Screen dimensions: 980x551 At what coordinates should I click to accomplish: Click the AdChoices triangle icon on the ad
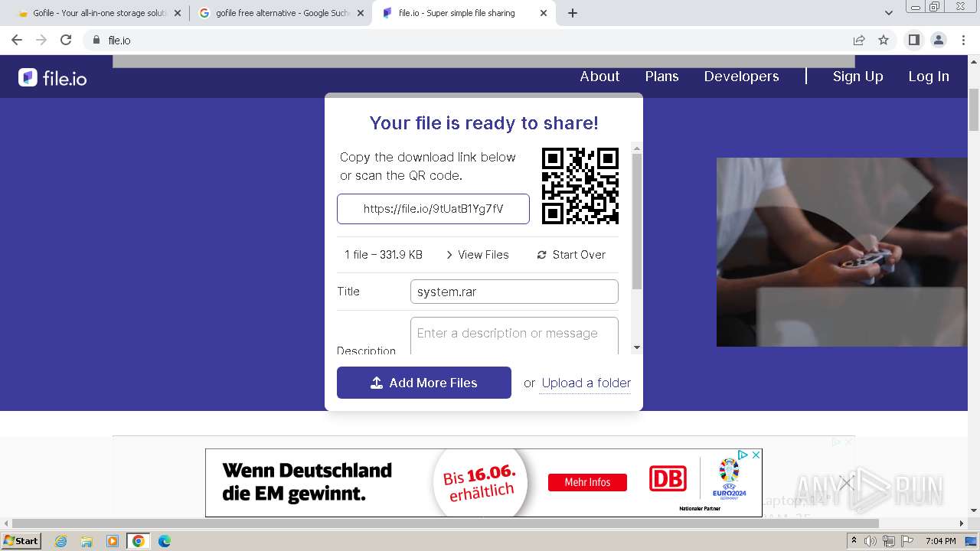pos(743,455)
